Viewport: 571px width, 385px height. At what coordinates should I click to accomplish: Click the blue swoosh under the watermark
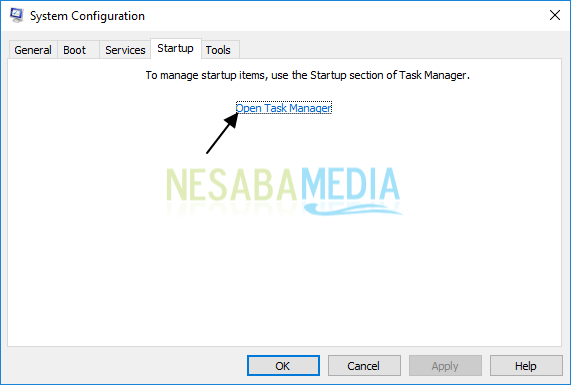click(x=353, y=209)
